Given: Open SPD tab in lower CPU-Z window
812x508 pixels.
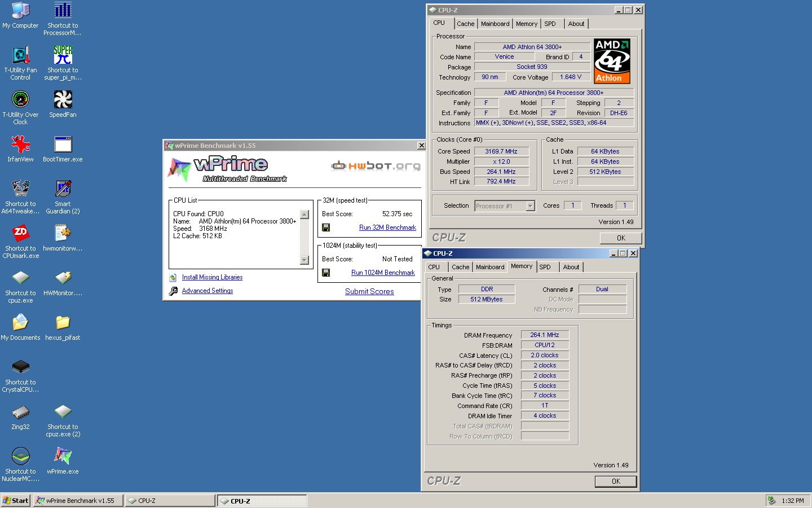Looking at the screenshot, I should click(x=545, y=267).
